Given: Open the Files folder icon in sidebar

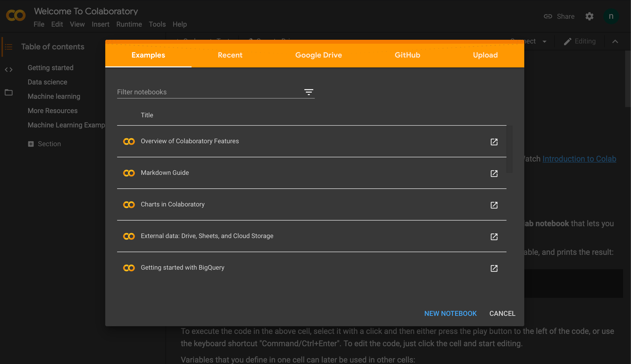Looking at the screenshot, I should (x=8, y=93).
